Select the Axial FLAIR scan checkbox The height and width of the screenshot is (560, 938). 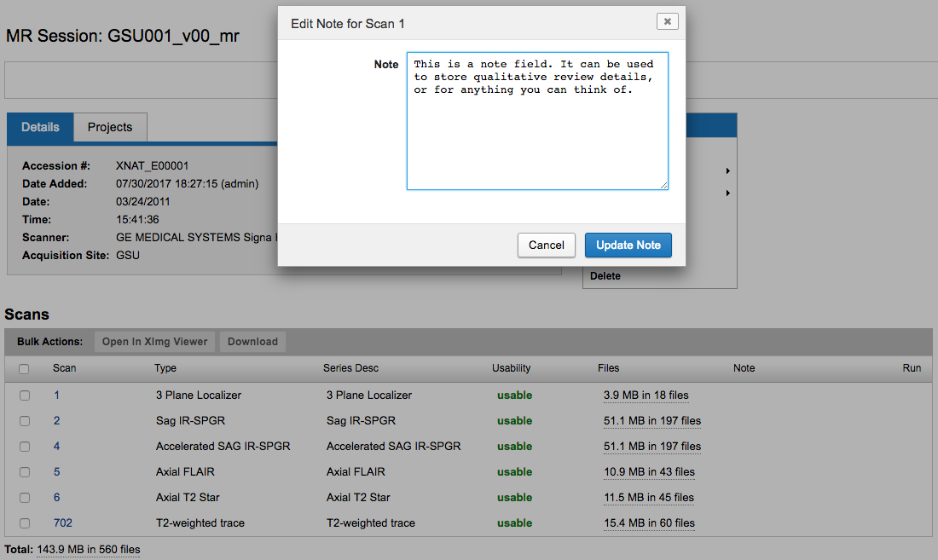tap(25, 472)
